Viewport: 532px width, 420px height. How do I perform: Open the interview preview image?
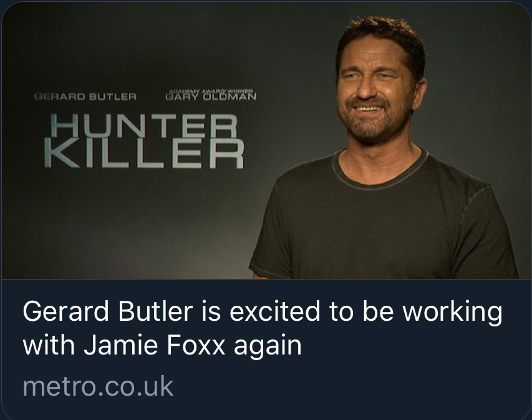pyautogui.click(x=266, y=141)
